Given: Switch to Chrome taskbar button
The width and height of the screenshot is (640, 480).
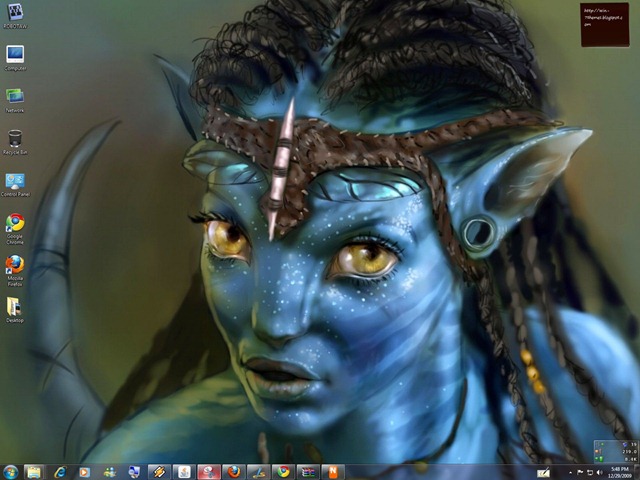Looking at the screenshot, I should 284,472.
